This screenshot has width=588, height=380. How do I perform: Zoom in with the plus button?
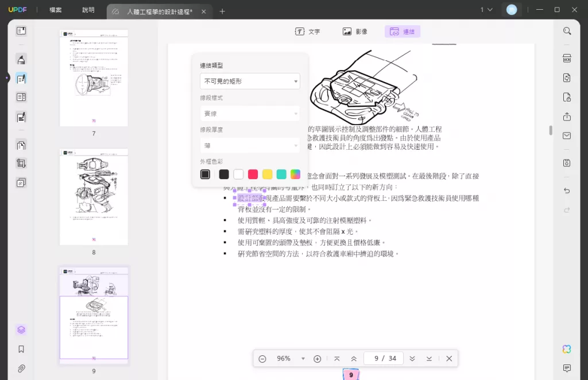point(317,359)
